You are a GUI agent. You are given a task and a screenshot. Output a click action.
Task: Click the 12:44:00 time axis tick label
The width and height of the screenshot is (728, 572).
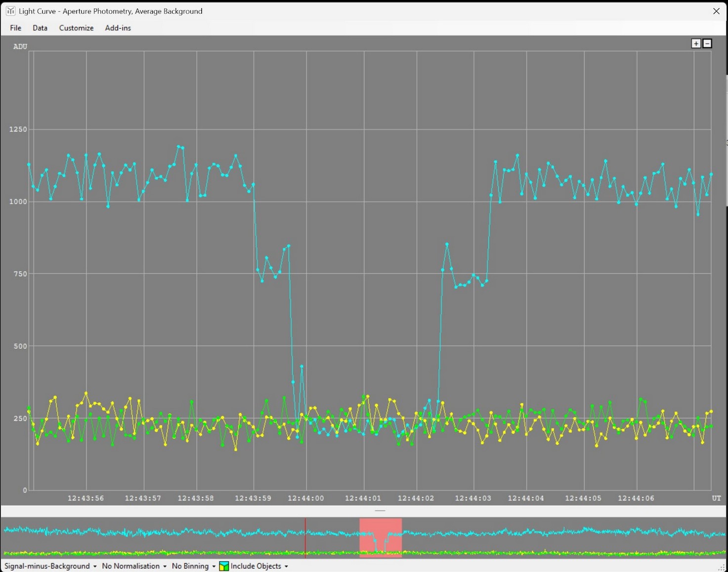[306, 498]
